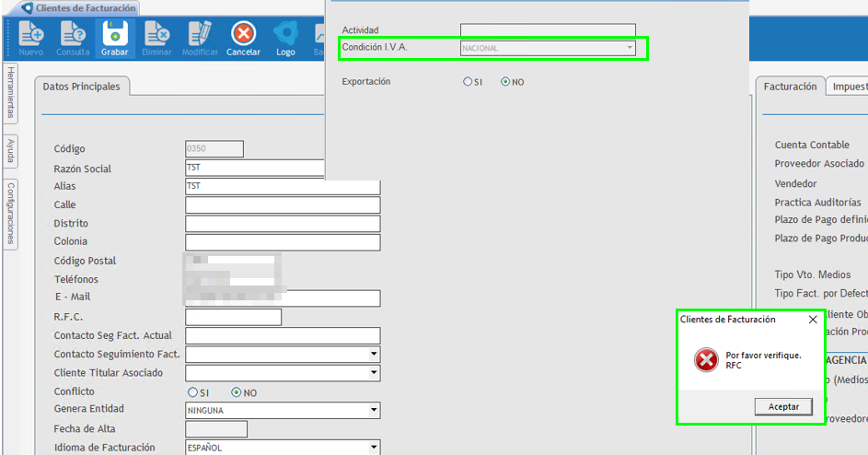868x455 pixels.
Task: Click the Alias input field
Action: click(x=283, y=186)
